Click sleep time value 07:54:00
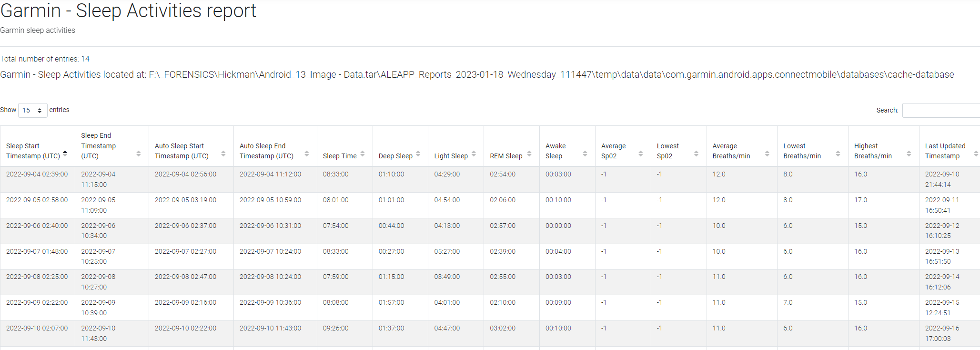 (x=335, y=226)
